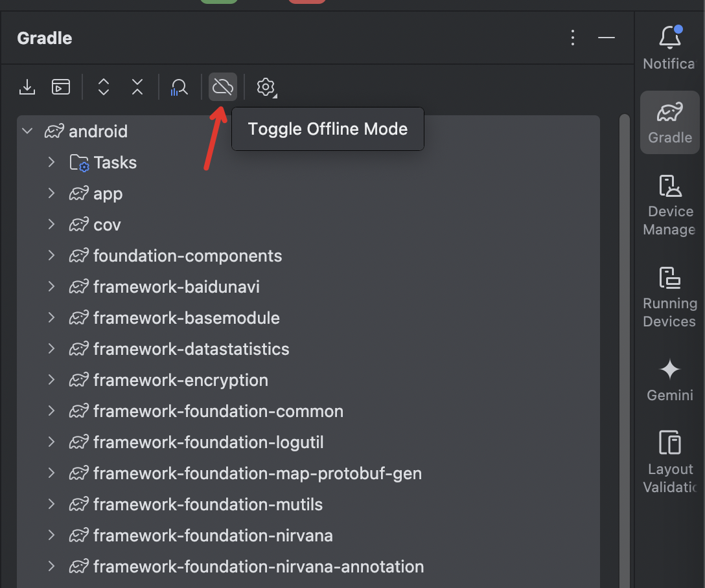The width and height of the screenshot is (705, 588).
Task: Expand the framework-foundation-nirvana chevron
Action: 51,535
